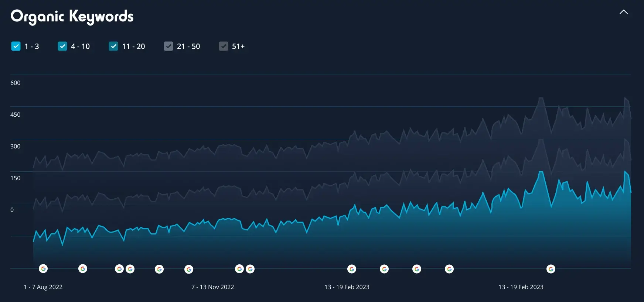Click the fourth Google update marker from left
This screenshot has height=302, width=644.
tap(130, 269)
